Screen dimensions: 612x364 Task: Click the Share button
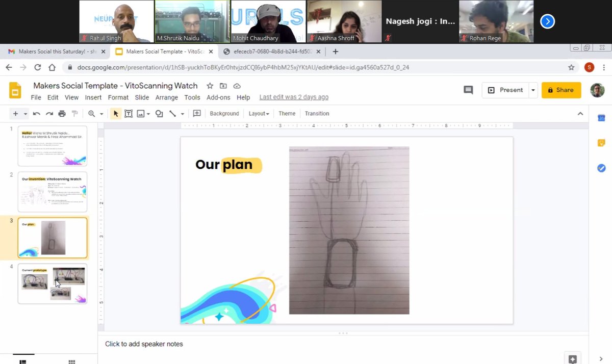tap(561, 90)
